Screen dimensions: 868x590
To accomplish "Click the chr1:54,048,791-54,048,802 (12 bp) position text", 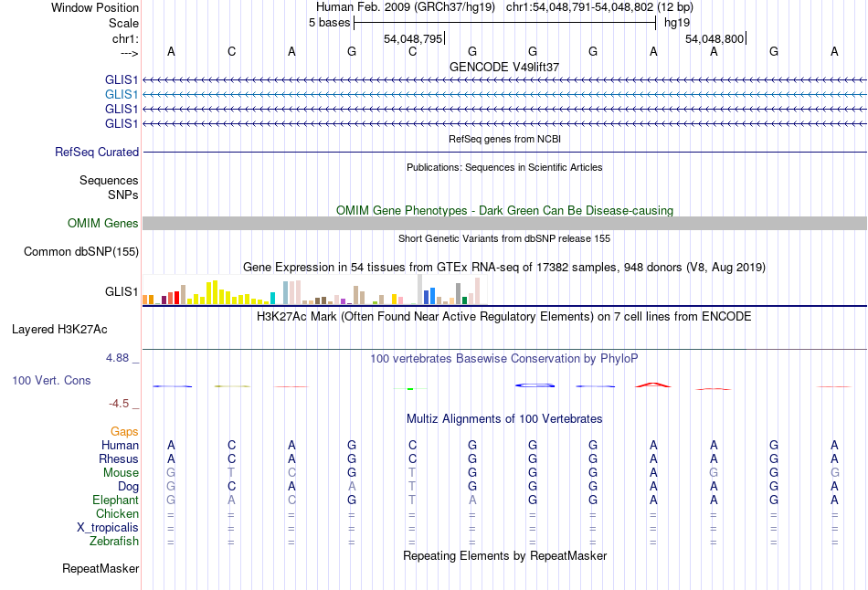I will pos(599,7).
